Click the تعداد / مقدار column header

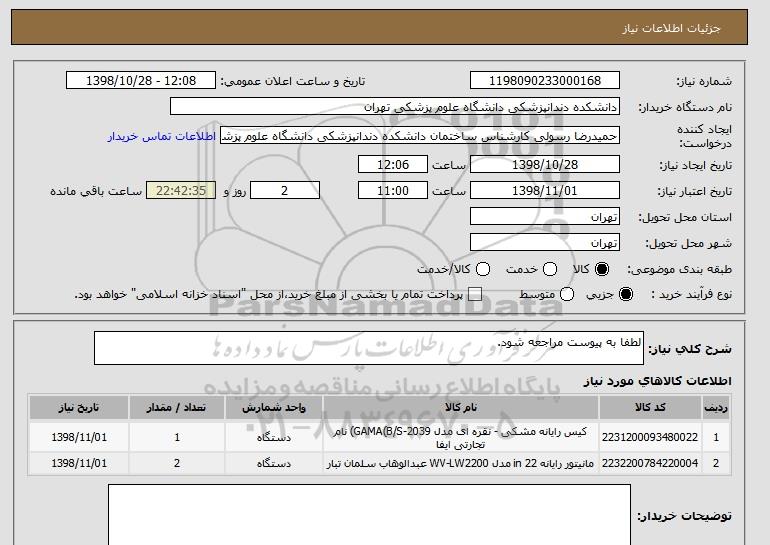click(x=177, y=408)
